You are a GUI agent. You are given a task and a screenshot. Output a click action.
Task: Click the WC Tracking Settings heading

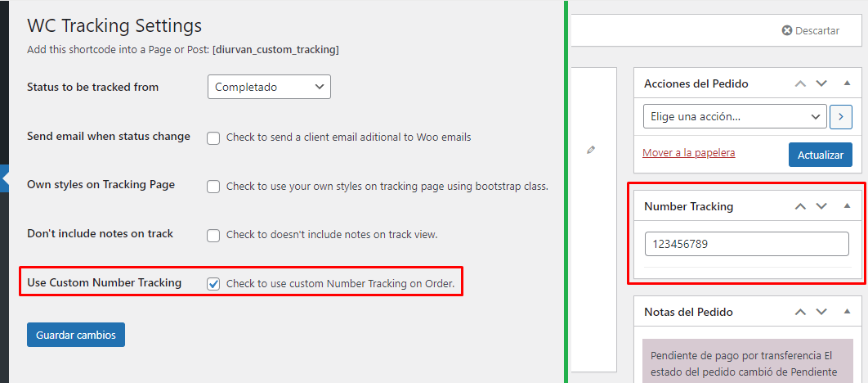coord(114,25)
